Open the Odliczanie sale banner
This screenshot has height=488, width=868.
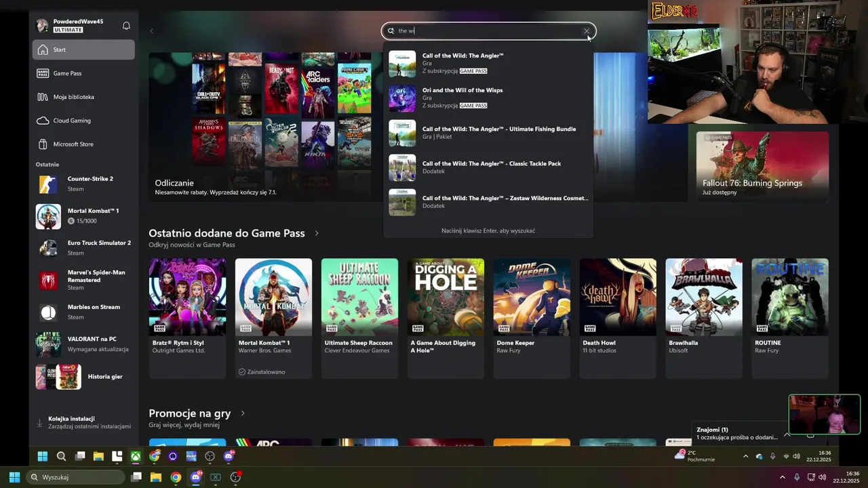[x=264, y=127]
